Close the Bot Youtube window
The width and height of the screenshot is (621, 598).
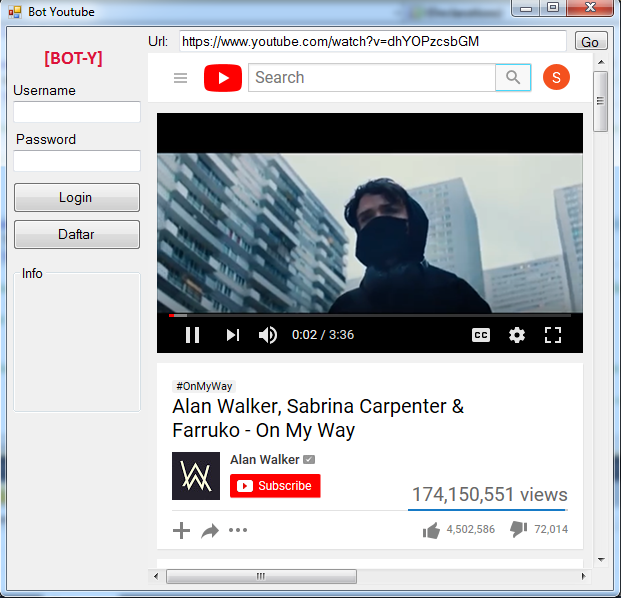click(590, 8)
